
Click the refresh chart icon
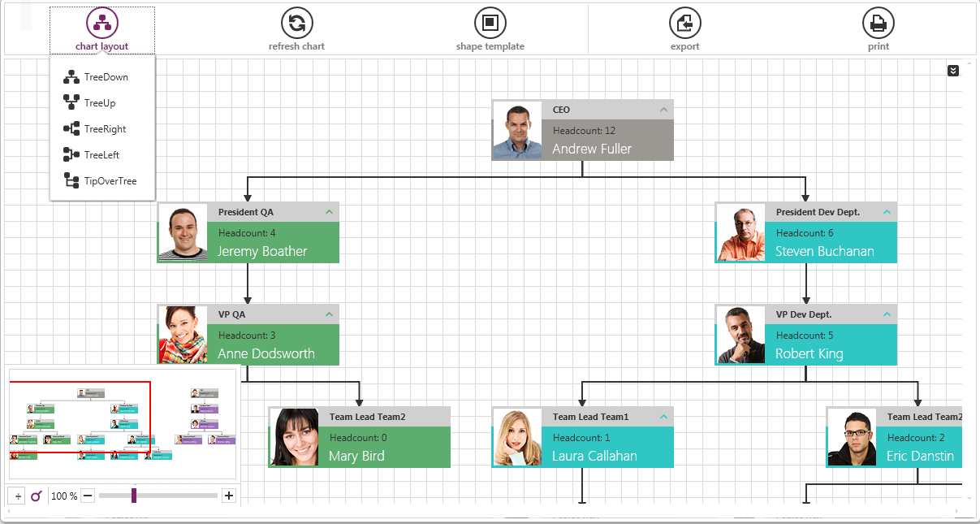[x=296, y=24]
